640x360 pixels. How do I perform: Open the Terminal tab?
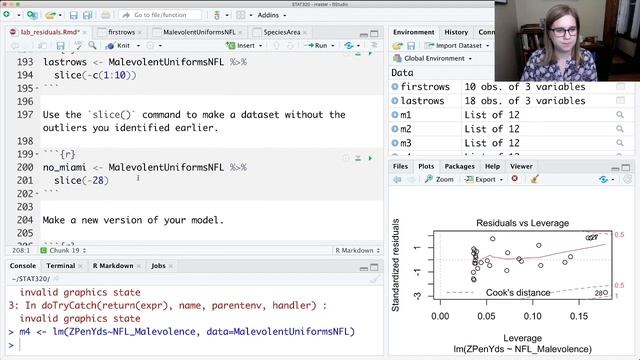point(60,266)
